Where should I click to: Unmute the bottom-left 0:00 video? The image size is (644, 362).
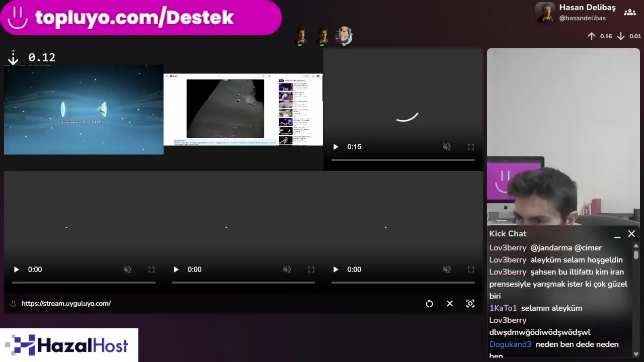click(127, 269)
